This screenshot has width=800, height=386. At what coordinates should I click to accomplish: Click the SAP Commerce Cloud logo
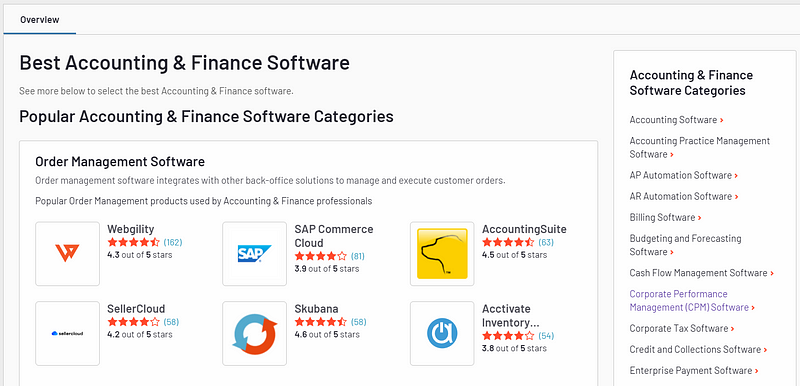click(x=255, y=253)
